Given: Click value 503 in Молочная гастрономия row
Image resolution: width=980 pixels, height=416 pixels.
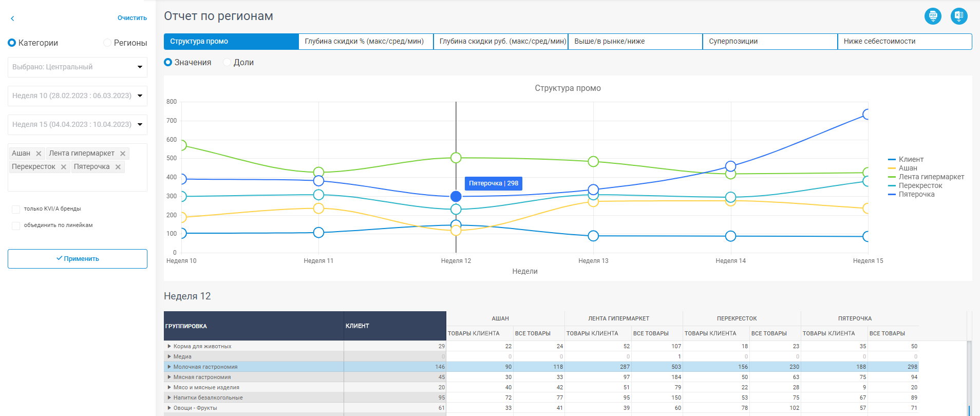Looking at the screenshot, I should click(x=676, y=367).
